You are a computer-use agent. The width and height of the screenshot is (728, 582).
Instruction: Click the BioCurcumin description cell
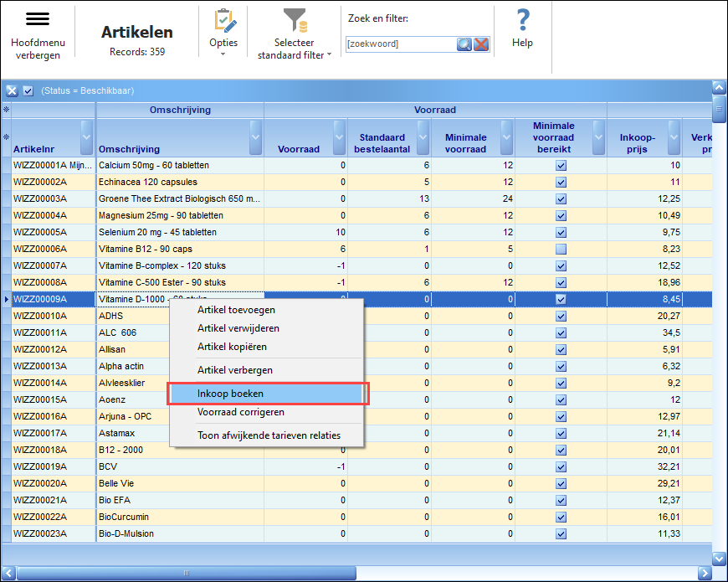click(180, 517)
